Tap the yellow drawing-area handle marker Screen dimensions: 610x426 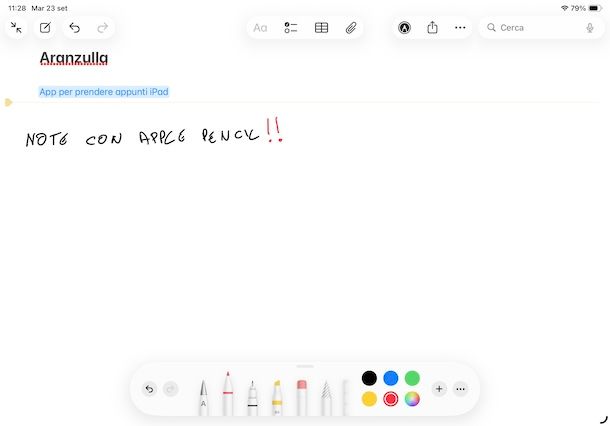point(9,102)
